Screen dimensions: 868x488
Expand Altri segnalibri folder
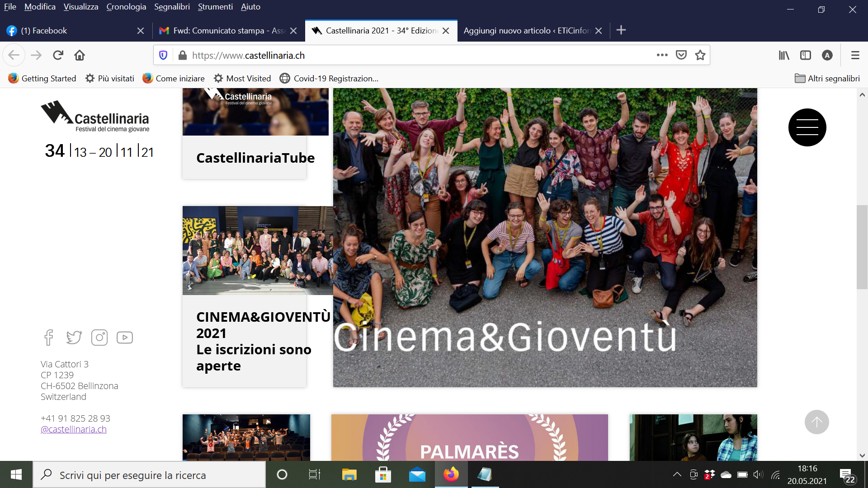(x=827, y=78)
